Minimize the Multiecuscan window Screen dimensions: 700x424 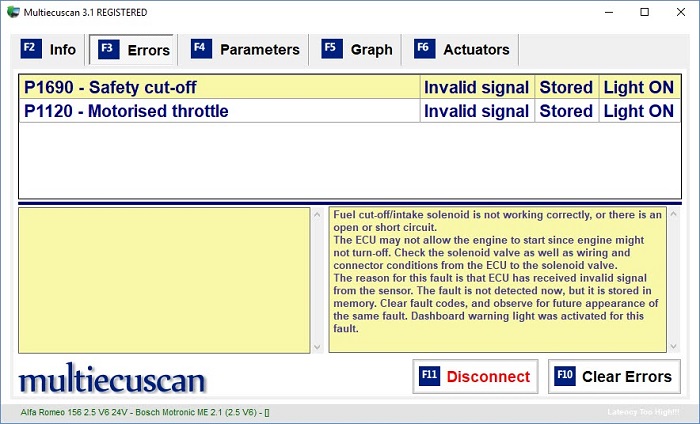[609, 12]
